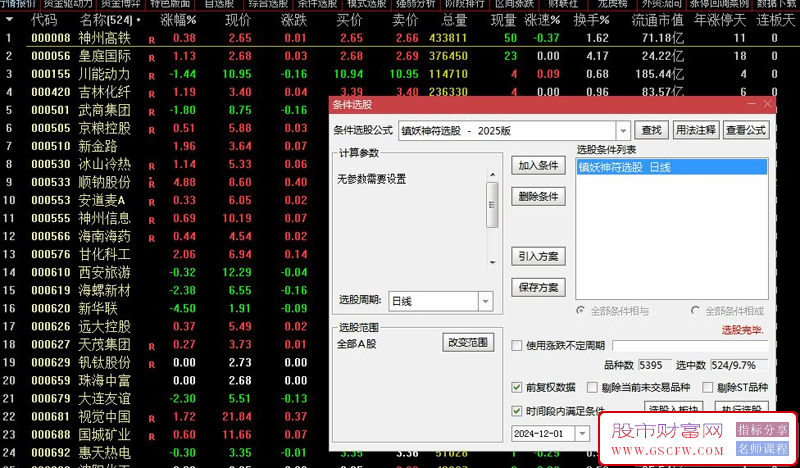Click R margin marker for 海南海药
Image resolution: width=800 pixels, height=468 pixels.
(x=152, y=238)
